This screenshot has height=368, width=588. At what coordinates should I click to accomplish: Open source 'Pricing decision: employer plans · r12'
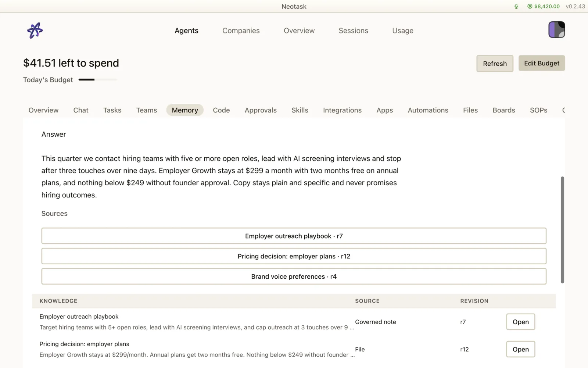[x=294, y=256]
